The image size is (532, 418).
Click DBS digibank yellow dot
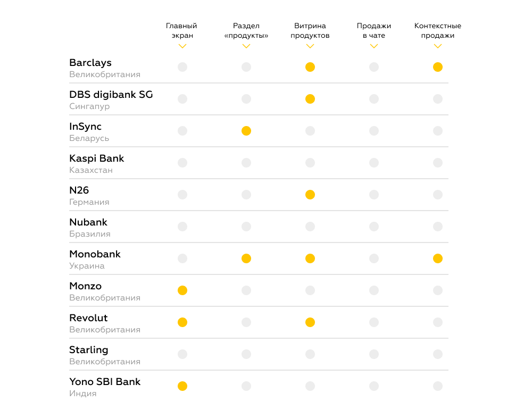(x=310, y=99)
